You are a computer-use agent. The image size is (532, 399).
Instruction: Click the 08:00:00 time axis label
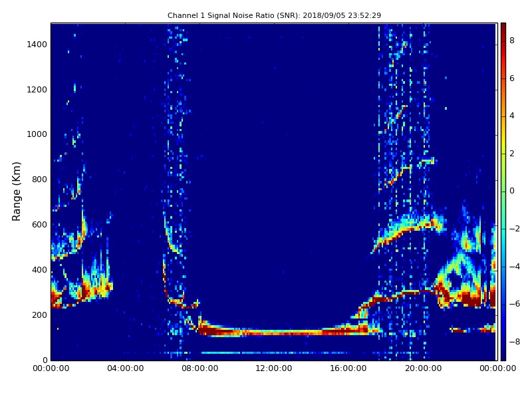pos(200,368)
